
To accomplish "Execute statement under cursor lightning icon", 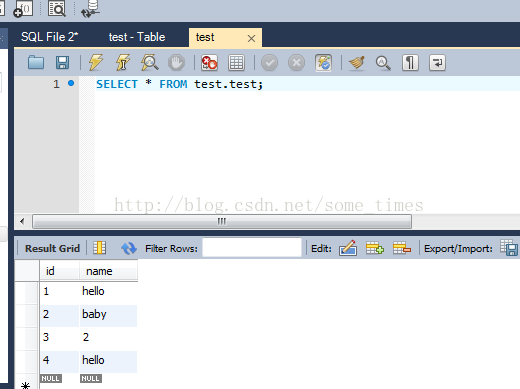I will [123, 63].
